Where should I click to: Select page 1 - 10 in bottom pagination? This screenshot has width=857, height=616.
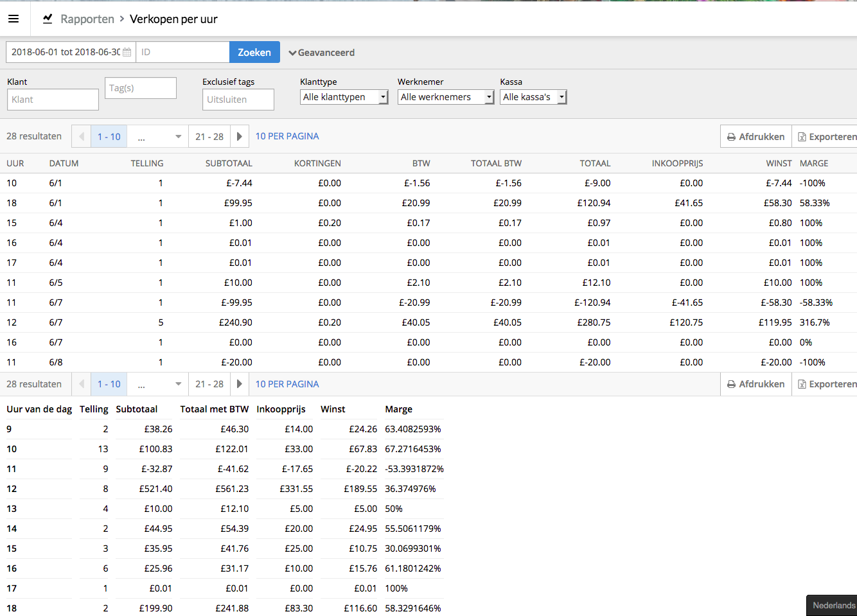click(x=109, y=384)
